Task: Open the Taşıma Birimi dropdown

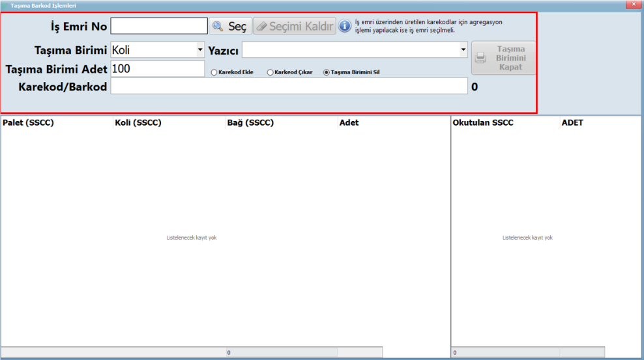Action: [200, 50]
